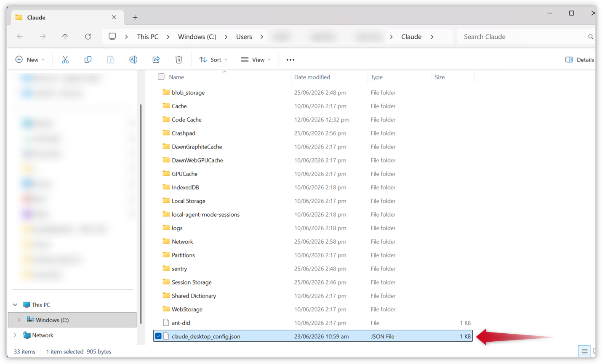Screen dimensions: 602x364
Task: Switch to details list view icon in status bar
Action: pyautogui.click(x=584, y=351)
